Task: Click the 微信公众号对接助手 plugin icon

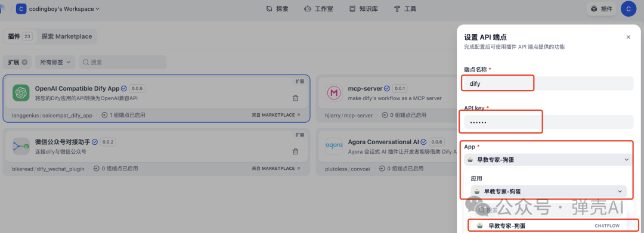Action: click(21, 146)
